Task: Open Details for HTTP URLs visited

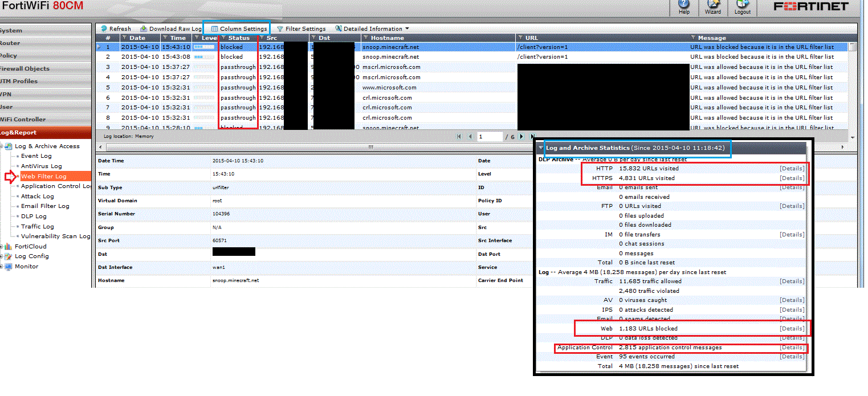Action: [x=792, y=169]
